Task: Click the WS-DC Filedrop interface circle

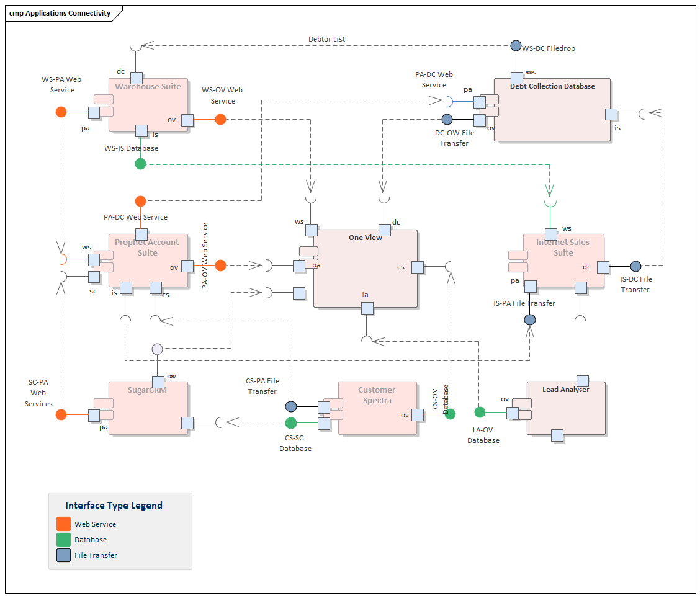Action: click(x=515, y=45)
